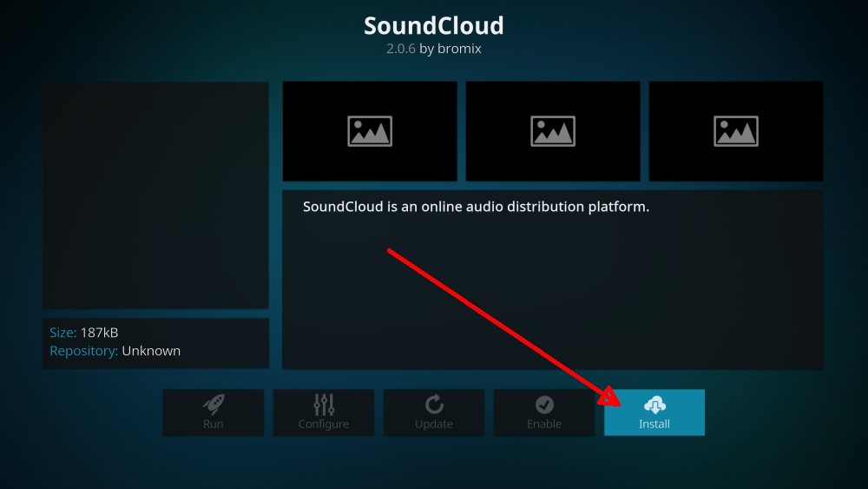The image size is (868, 489).
Task: Select the Run button label
Action: [214, 424]
